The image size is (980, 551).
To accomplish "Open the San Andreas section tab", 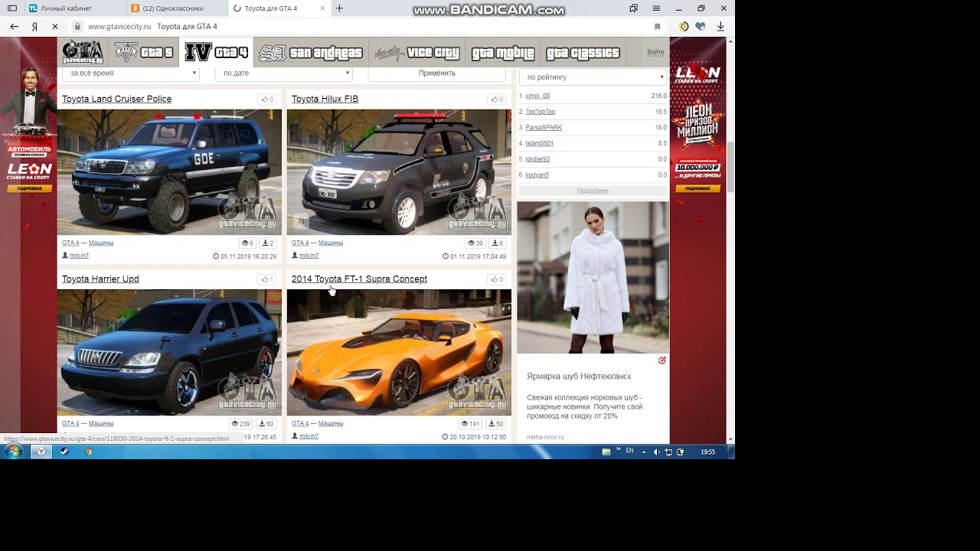I will [311, 53].
